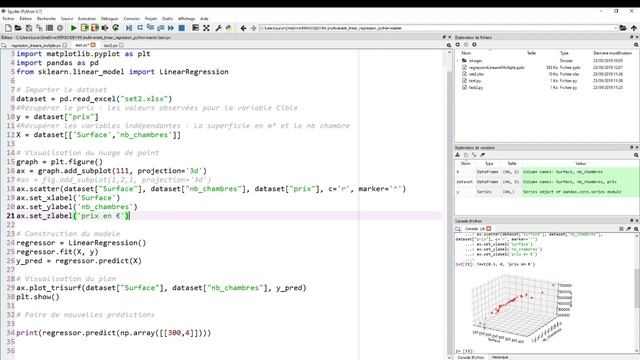The image size is (640, 360).
Task: Open the working directory path dropdown
Action: pyautogui.click(x=615, y=28)
